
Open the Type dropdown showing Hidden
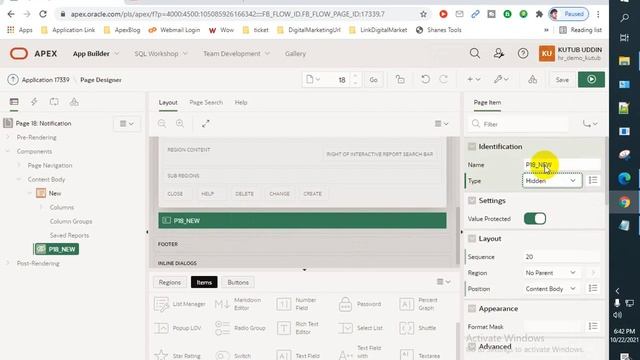tap(552, 180)
